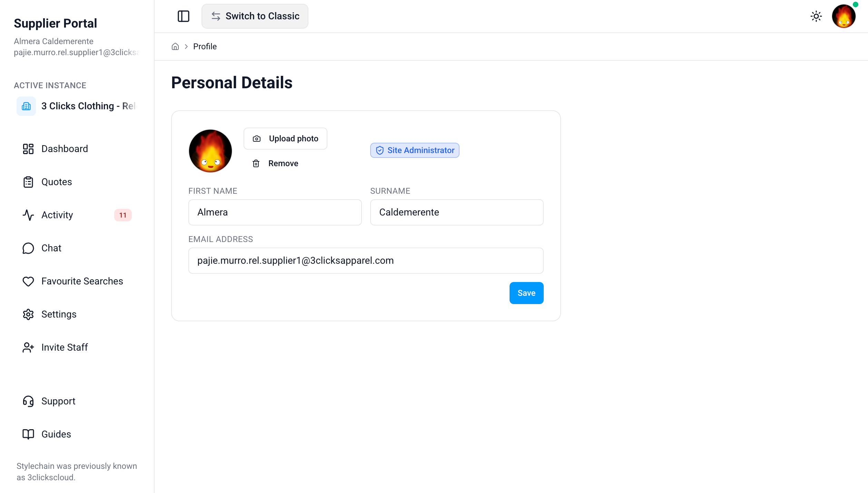
Task: Click the Almera Caldemerente name in sidebar
Action: [54, 41]
